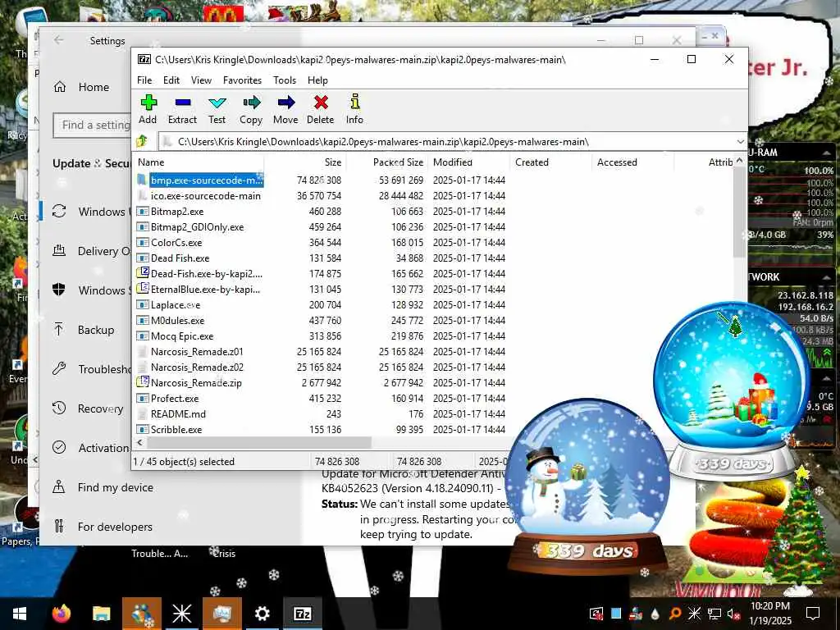
Task: Click the Find a setting search box
Action: coord(92,125)
